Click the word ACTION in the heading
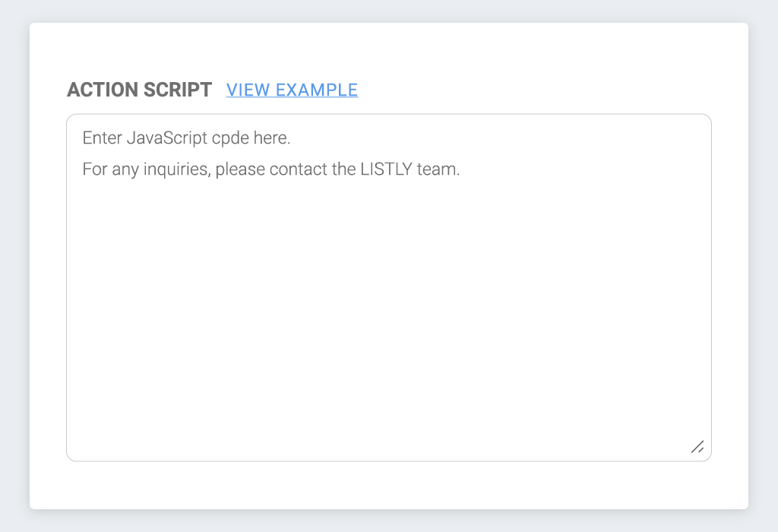778x532 pixels. [x=103, y=90]
